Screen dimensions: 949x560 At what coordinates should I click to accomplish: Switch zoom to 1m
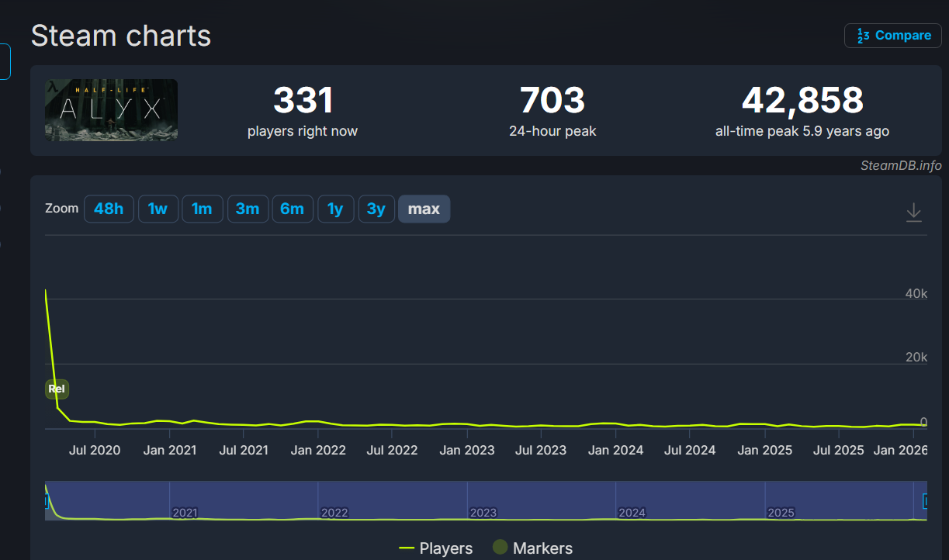[203, 209]
